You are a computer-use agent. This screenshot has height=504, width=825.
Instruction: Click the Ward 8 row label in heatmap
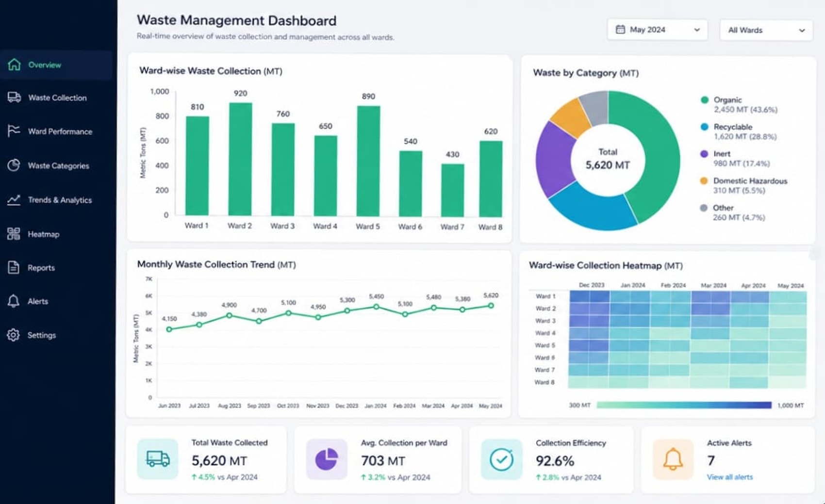[x=544, y=382]
